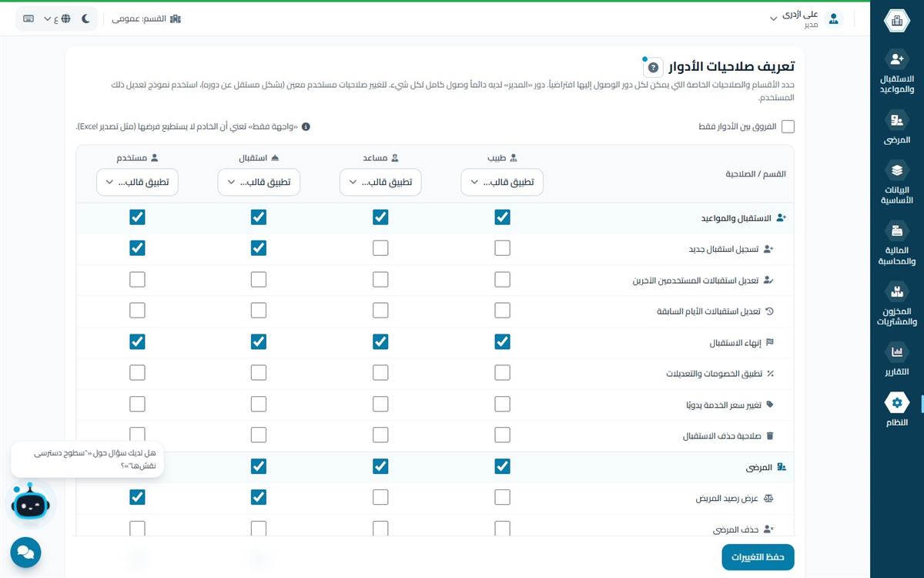924x578 pixels.
Task: Uncheck تسجيل استقبال جديد for مستخدم role
Action: [x=137, y=248]
